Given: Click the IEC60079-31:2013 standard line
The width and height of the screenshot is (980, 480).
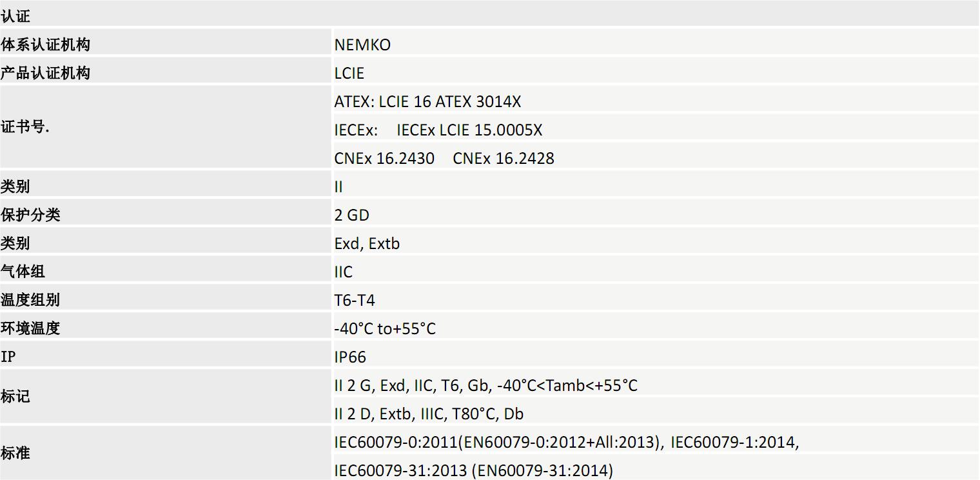Looking at the screenshot, I should point(473,470).
